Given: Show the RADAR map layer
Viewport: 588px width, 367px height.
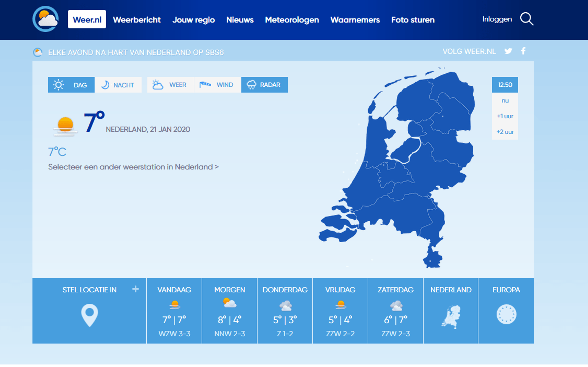Looking at the screenshot, I should 264,85.
